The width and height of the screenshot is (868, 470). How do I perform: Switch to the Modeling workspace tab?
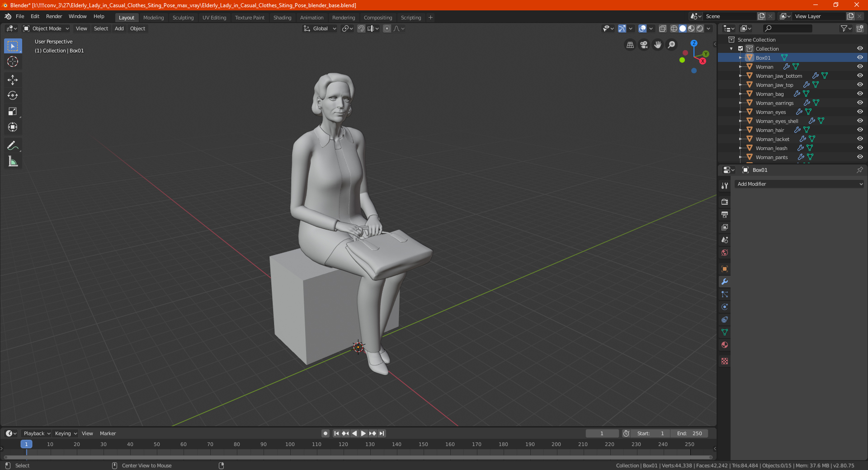coord(154,18)
